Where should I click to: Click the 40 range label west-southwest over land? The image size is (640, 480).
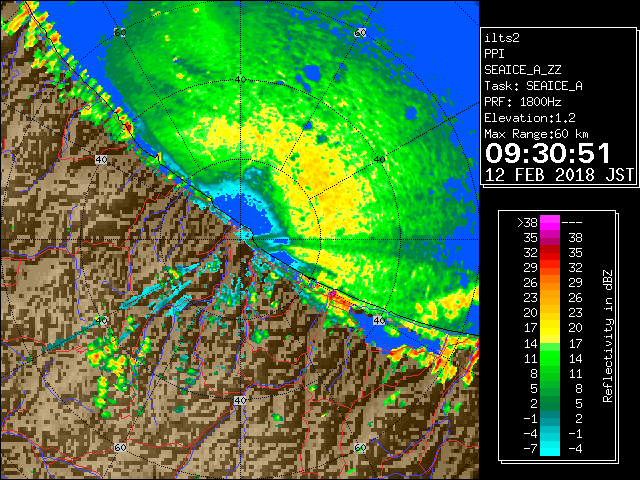click(101, 320)
